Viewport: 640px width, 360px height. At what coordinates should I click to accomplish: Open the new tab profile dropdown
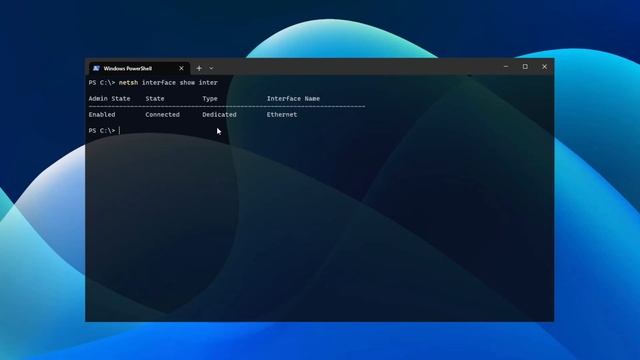pos(211,68)
